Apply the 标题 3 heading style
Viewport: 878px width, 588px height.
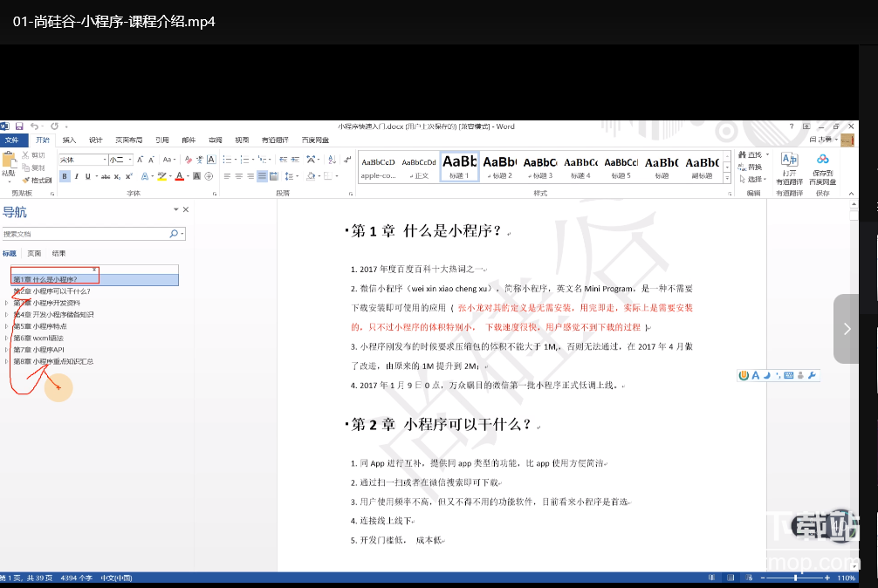(539, 167)
